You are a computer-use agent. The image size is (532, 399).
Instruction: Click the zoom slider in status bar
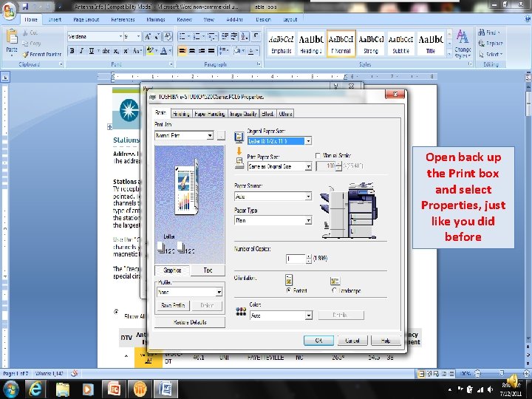[502, 374]
